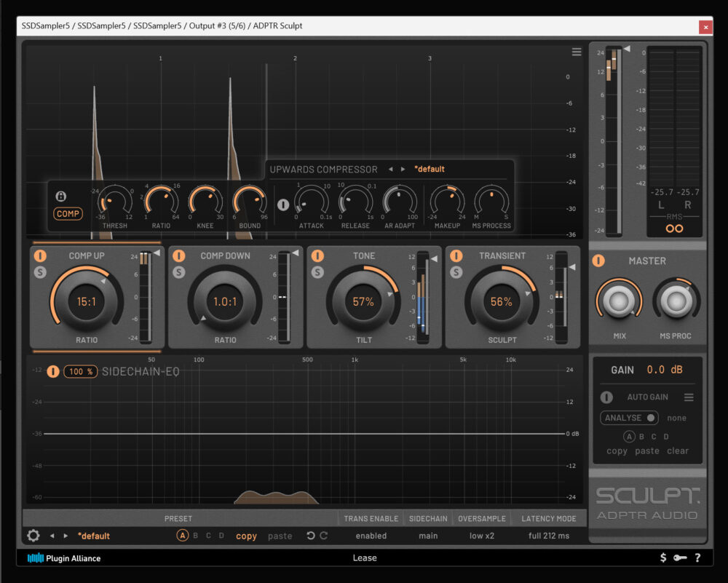
Task: Open the bottom *default preset dropdown
Action: (x=94, y=536)
